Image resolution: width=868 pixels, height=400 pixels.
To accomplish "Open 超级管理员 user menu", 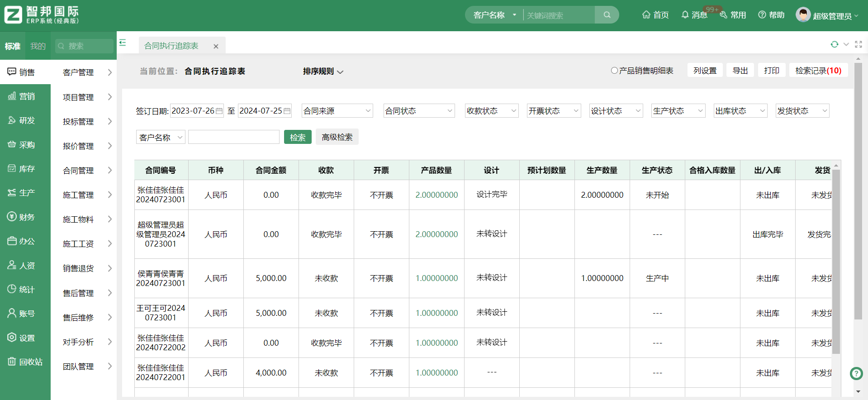I will (x=828, y=15).
